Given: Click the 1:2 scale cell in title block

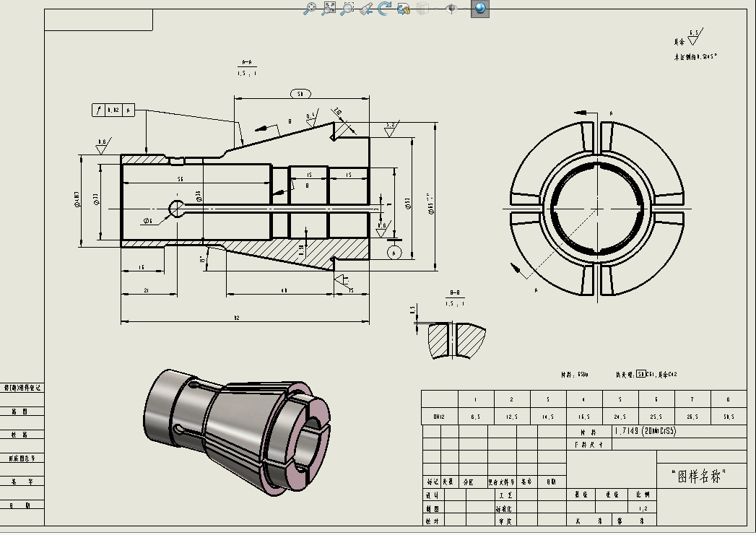Looking at the screenshot, I should pyautogui.click(x=643, y=508).
